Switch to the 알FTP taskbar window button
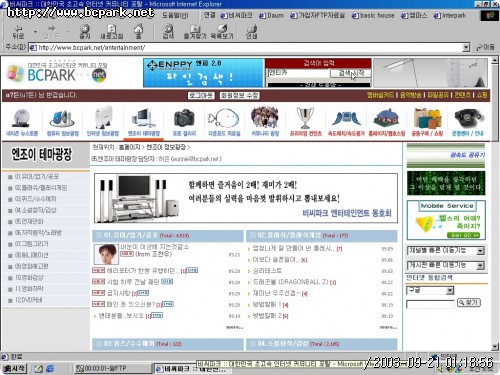 [x=112, y=368]
